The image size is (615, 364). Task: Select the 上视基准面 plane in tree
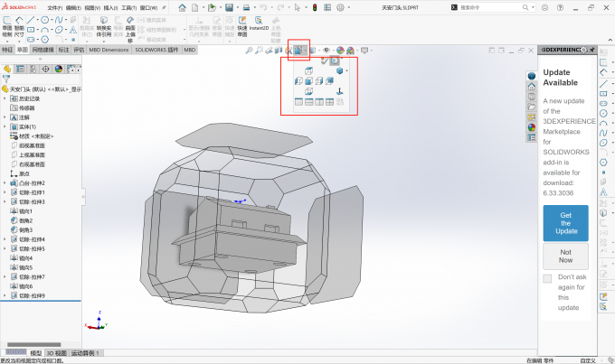[33, 154]
